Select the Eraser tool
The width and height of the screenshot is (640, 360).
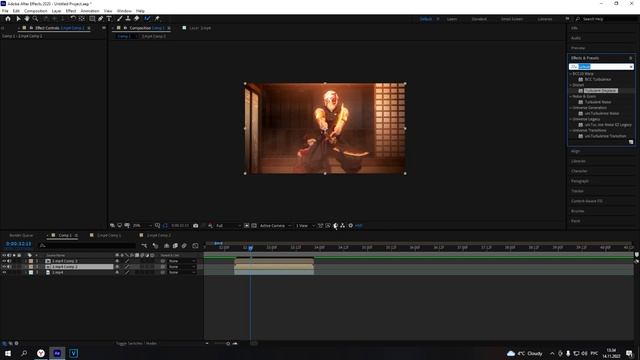[x=137, y=19]
